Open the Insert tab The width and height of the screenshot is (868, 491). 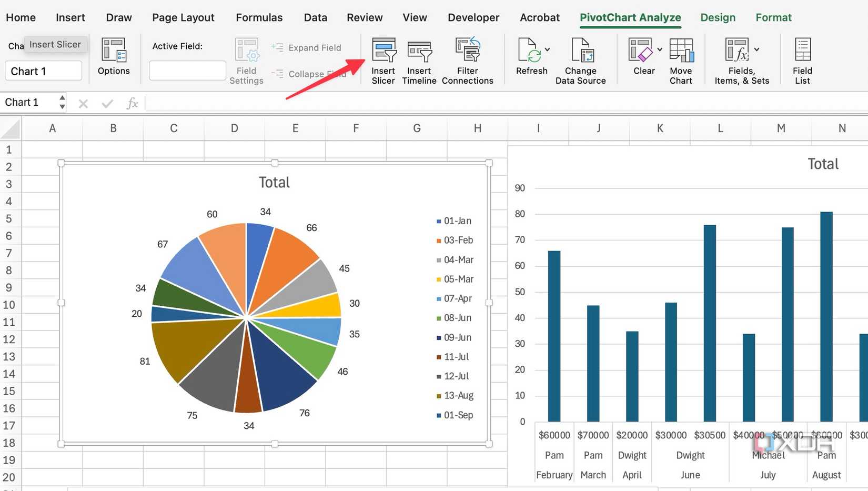pos(70,17)
